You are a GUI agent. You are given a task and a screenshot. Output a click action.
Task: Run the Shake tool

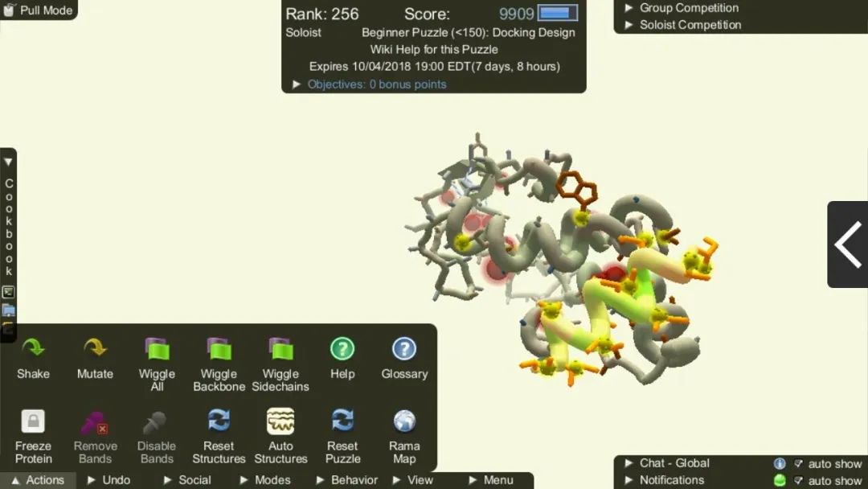point(33,358)
